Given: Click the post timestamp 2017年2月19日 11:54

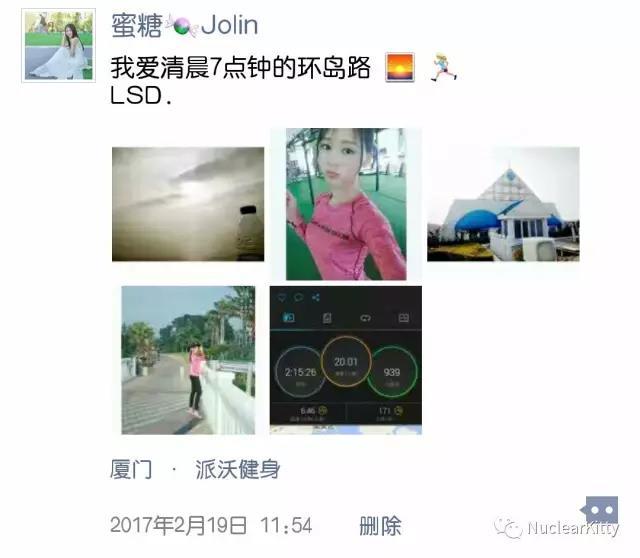Looking at the screenshot, I should click(x=211, y=525).
